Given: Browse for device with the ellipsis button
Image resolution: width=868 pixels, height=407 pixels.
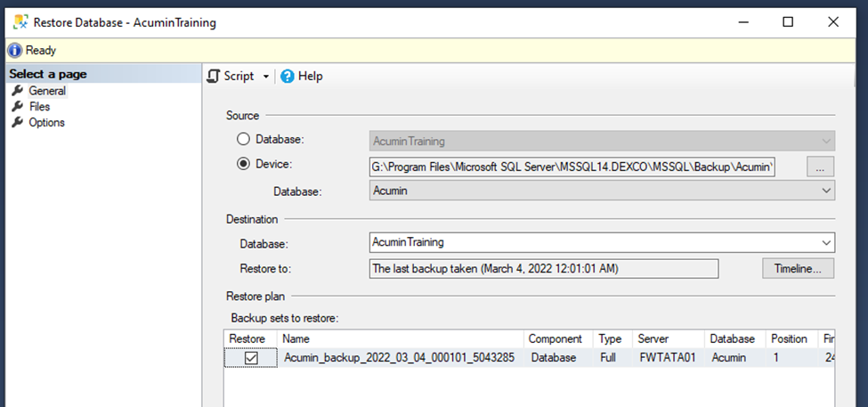Looking at the screenshot, I should pyautogui.click(x=821, y=167).
